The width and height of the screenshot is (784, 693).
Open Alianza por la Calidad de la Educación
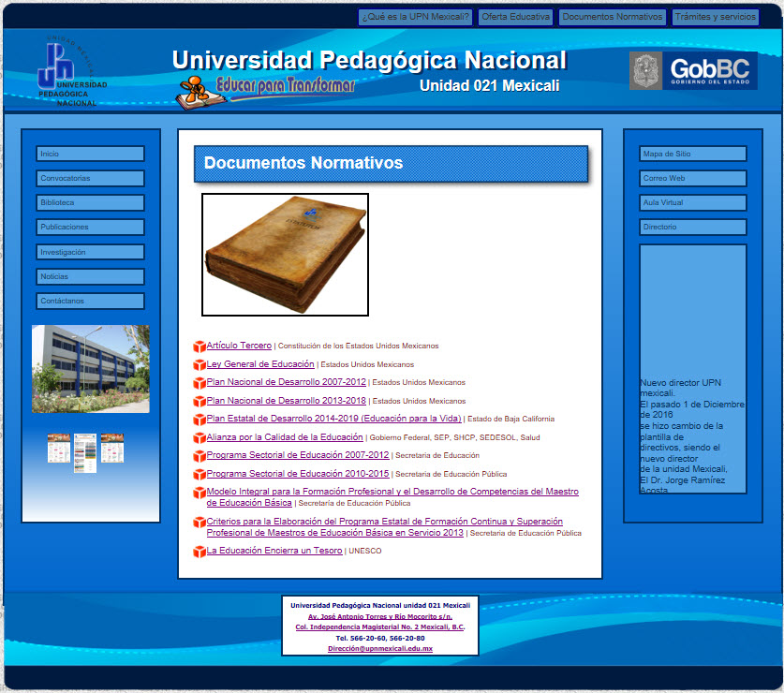[285, 437]
